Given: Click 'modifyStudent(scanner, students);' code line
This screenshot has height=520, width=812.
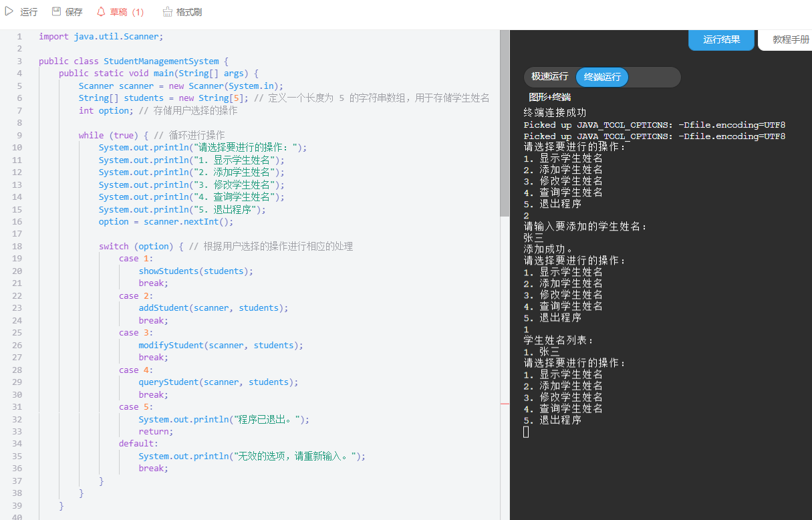Looking at the screenshot, I should point(221,345).
